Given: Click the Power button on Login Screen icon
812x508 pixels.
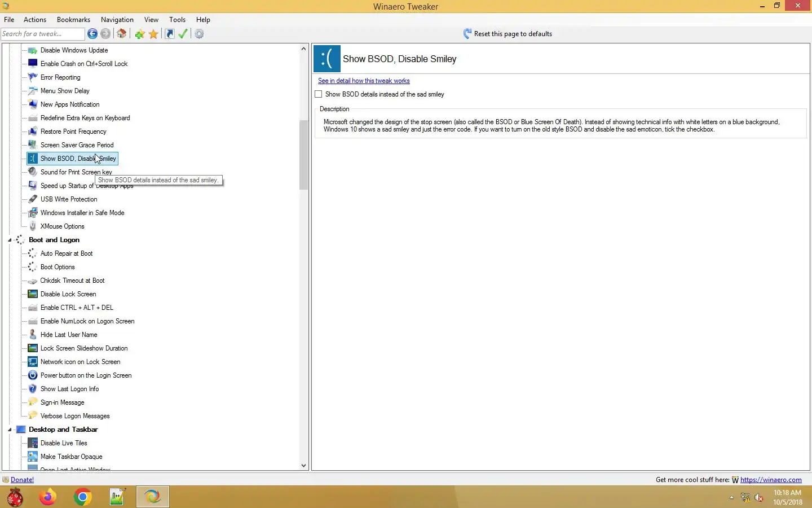Looking at the screenshot, I should [x=33, y=375].
